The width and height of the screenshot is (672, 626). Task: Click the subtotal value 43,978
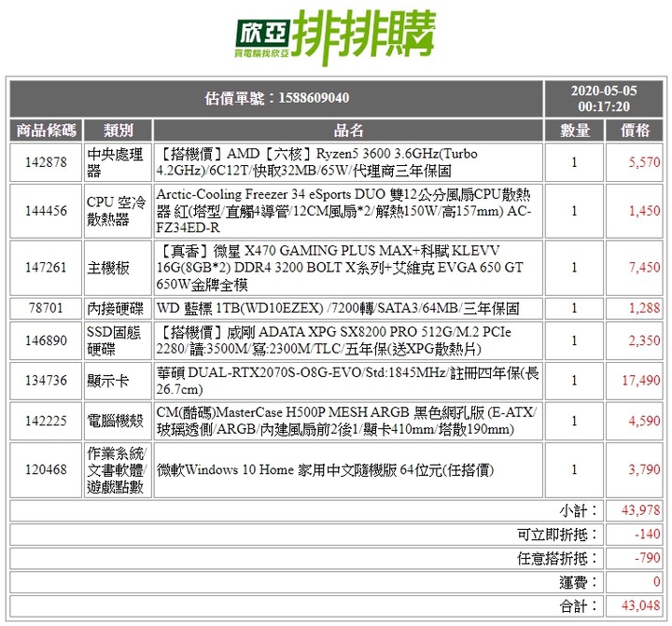click(640, 510)
